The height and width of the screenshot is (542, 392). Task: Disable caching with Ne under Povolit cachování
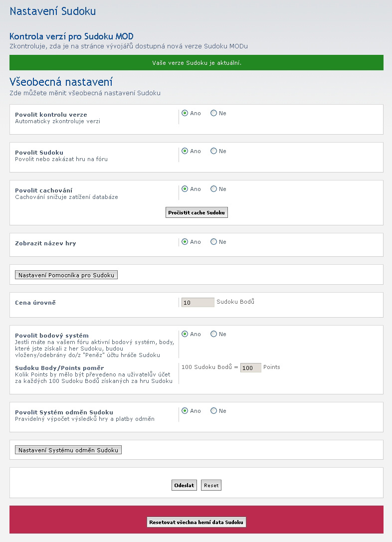[213, 189]
